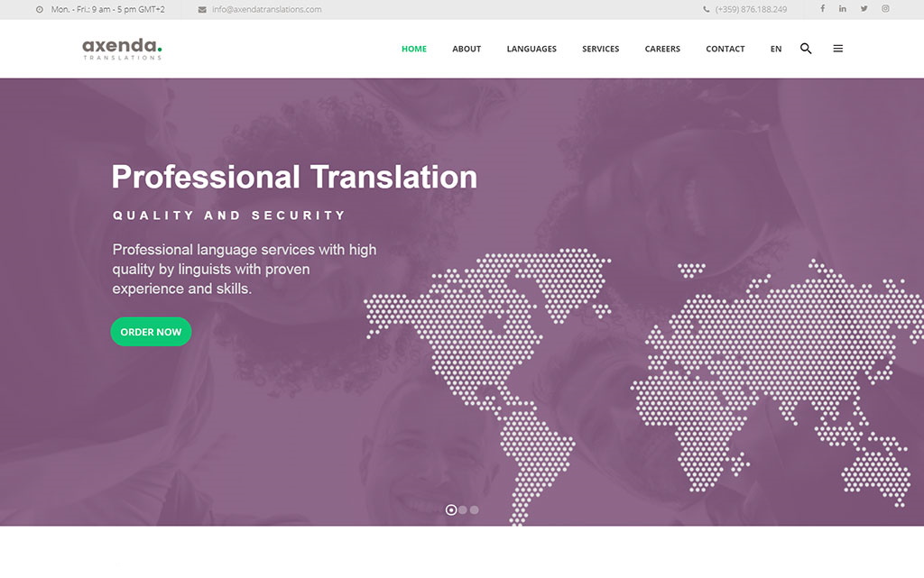This screenshot has width=924, height=578.
Task: Select the CAREERS menu item
Action: pyautogui.click(x=662, y=49)
